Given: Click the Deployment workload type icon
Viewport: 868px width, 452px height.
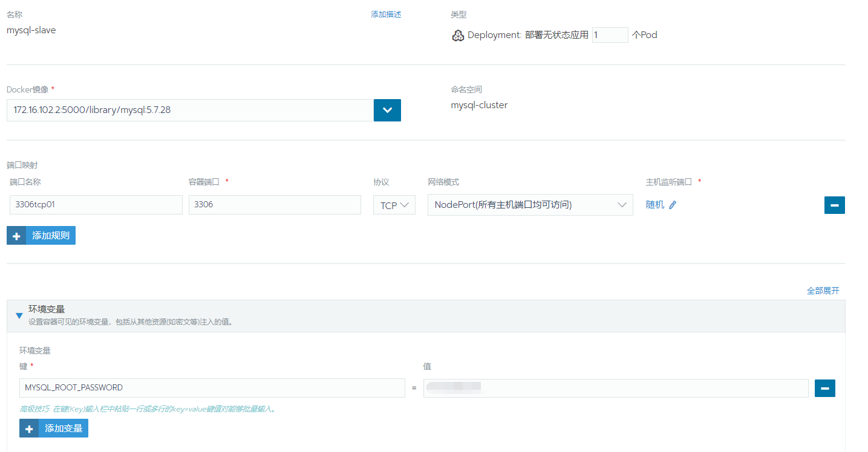Looking at the screenshot, I should click(x=458, y=36).
